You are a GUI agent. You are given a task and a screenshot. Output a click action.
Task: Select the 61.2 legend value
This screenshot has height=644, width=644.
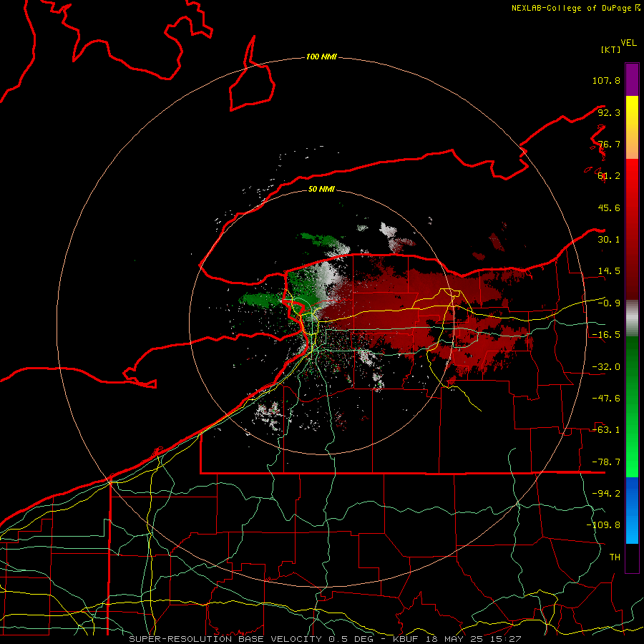(609, 176)
